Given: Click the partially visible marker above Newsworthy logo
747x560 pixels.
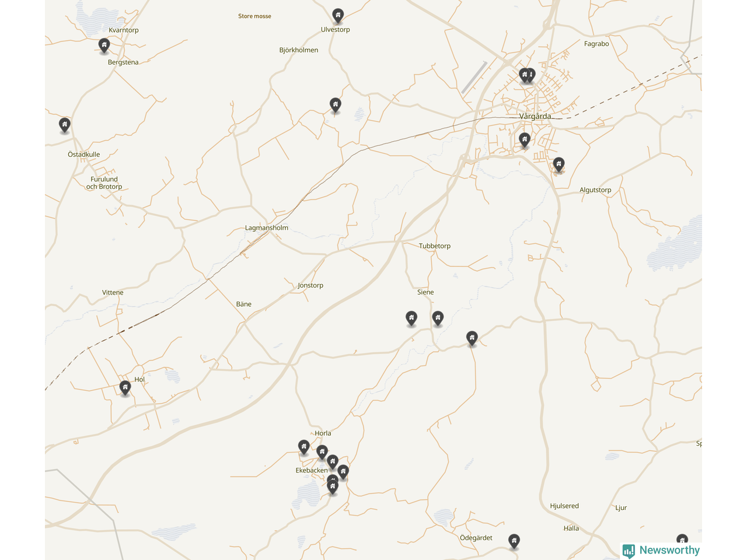Looking at the screenshot, I should tap(682, 539).
